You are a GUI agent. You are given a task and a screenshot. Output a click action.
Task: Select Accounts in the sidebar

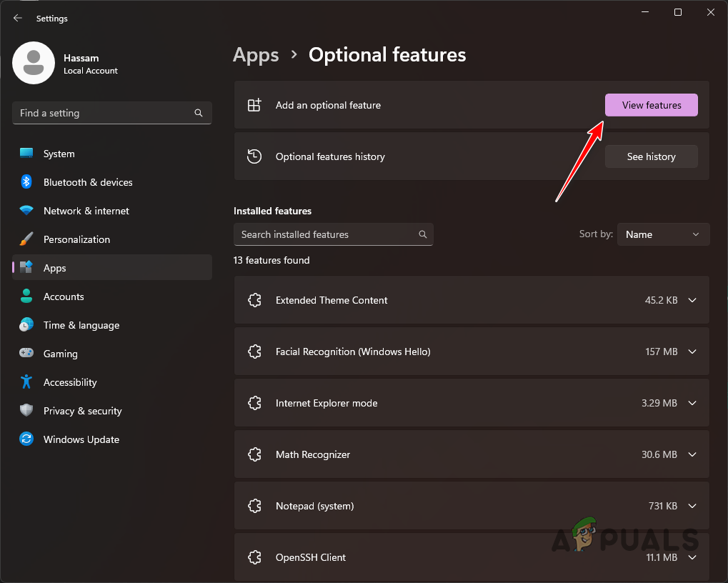click(x=26, y=297)
